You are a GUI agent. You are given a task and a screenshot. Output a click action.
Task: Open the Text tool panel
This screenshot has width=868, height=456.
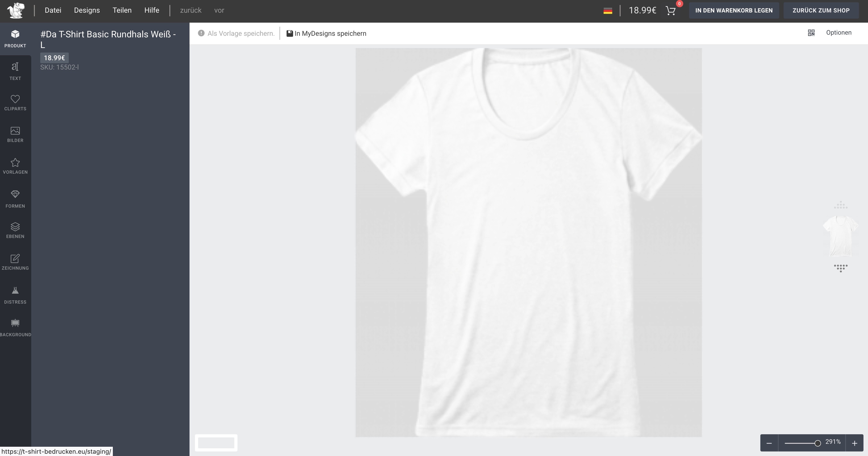coord(15,71)
